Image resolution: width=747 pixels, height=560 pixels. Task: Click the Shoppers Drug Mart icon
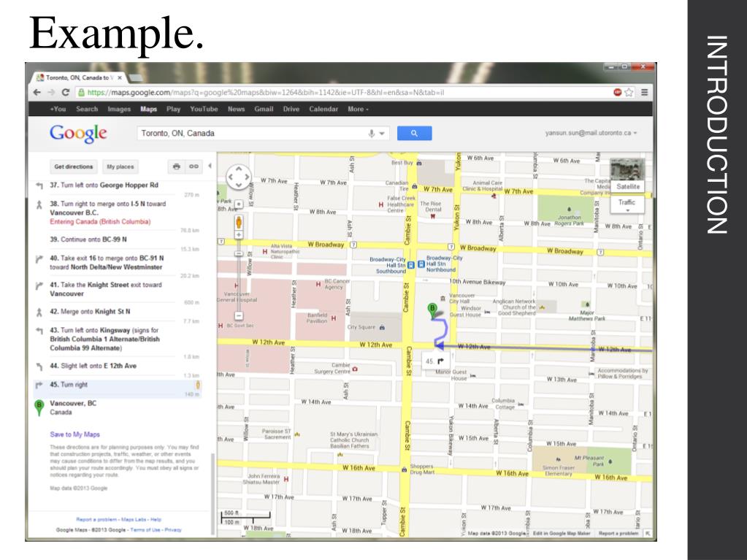pos(404,469)
